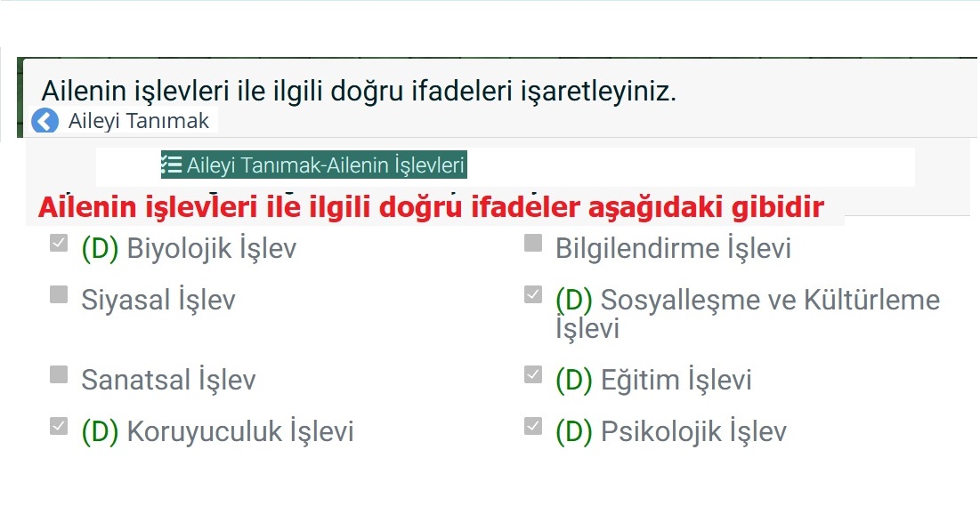Viewport: 980px width, 514px height.
Task: Uncheck the Eğitim İşlevi checkbox
Action: point(533,374)
